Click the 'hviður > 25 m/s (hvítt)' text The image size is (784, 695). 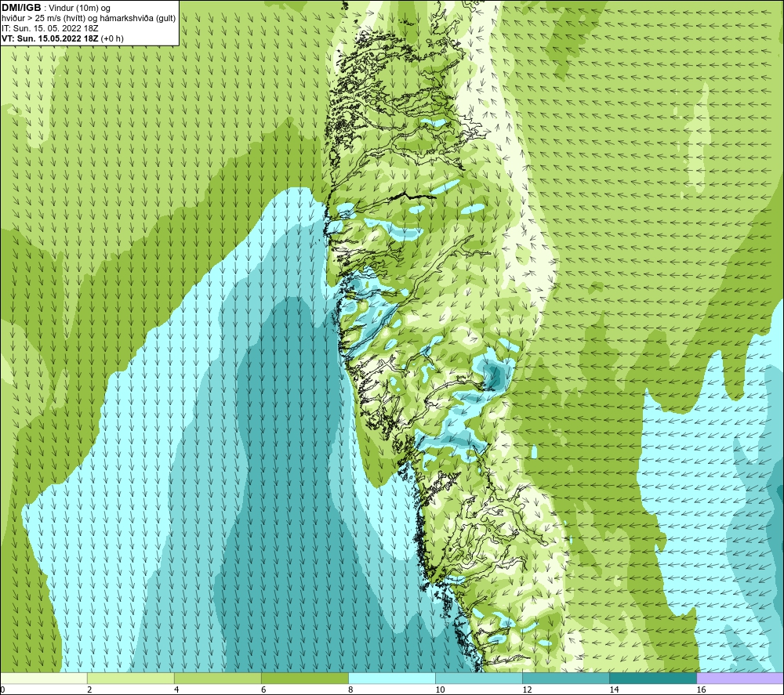pos(43,19)
